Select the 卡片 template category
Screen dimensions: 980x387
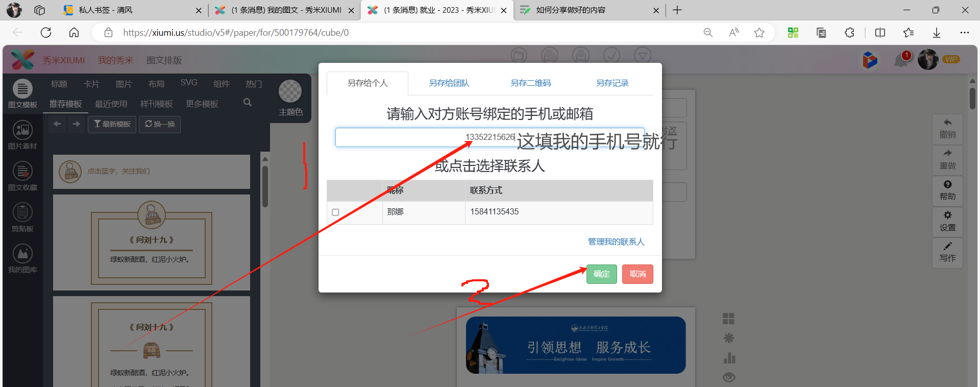coord(91,84)
